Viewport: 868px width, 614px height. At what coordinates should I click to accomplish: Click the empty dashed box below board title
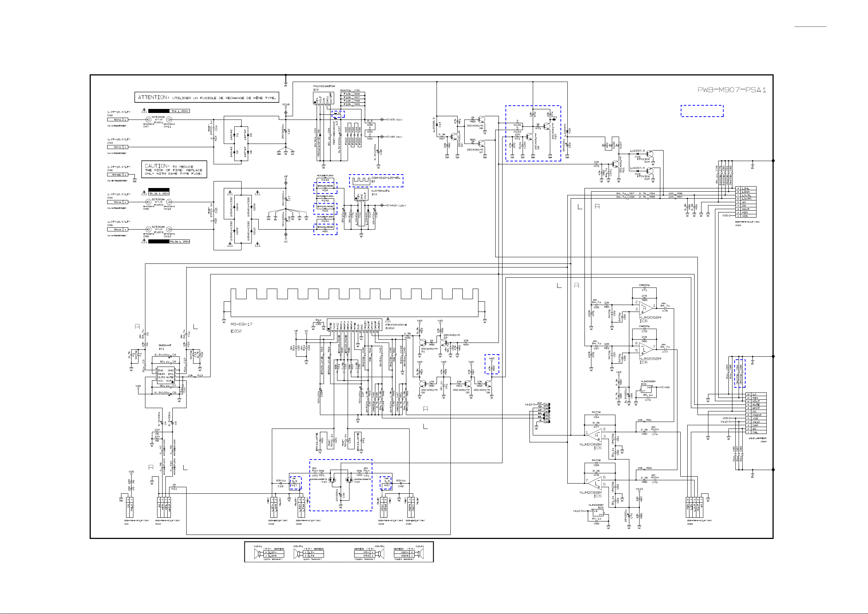(x=702, y=111)
